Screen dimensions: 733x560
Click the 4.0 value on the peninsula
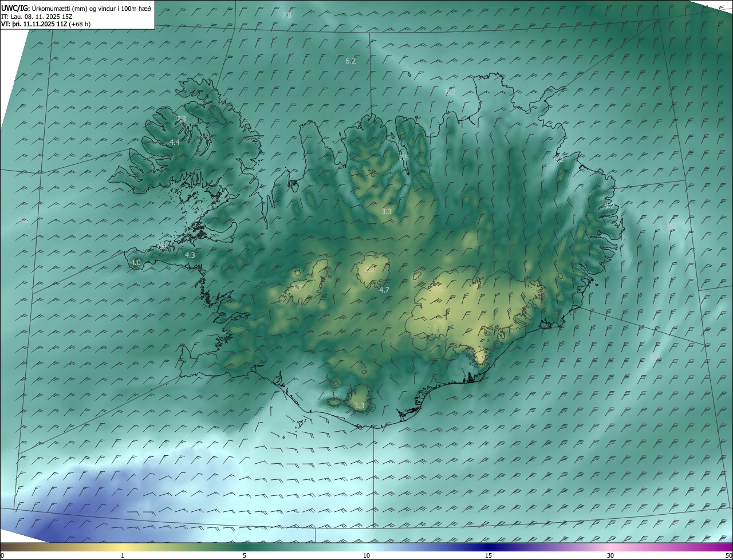pos(136,262)
